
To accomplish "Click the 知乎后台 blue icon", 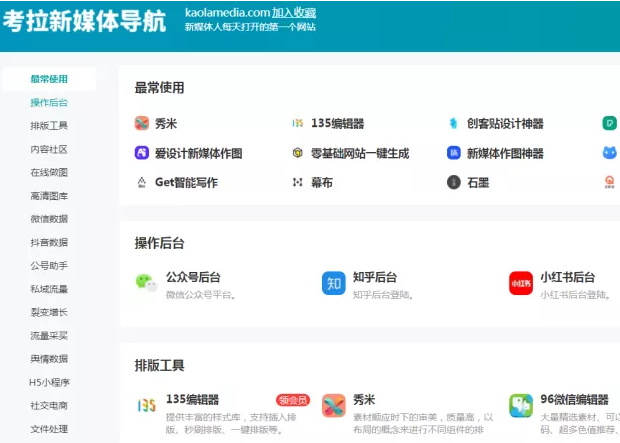I will tap(333, 283).
